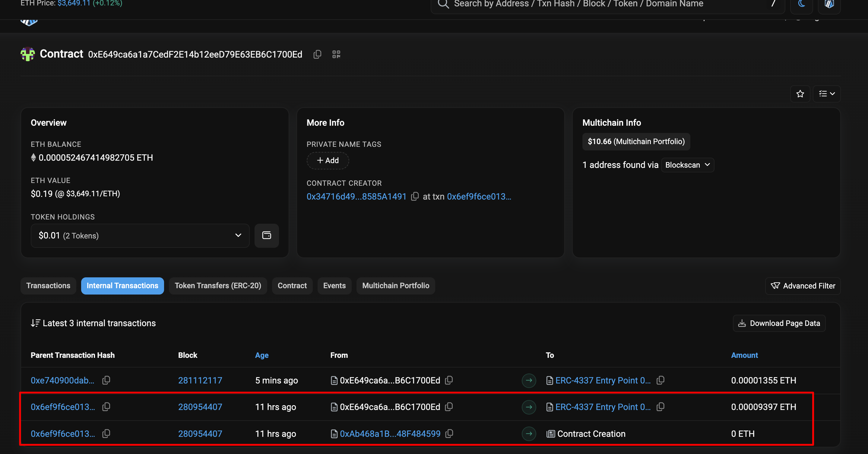The height and width of the screenshot is (454, 868).
Task: Switch to the Transactions tab
Action: coord(48,285)
